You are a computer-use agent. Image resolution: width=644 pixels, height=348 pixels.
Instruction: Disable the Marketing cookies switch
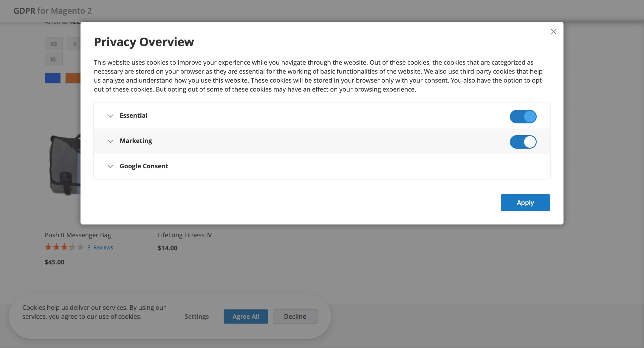pos(523,142)
